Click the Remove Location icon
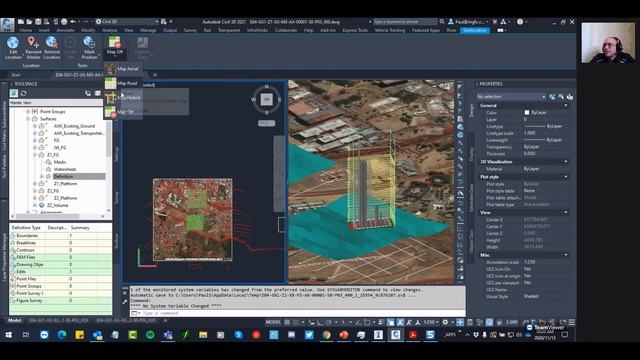640x360 pixels. 51,42
